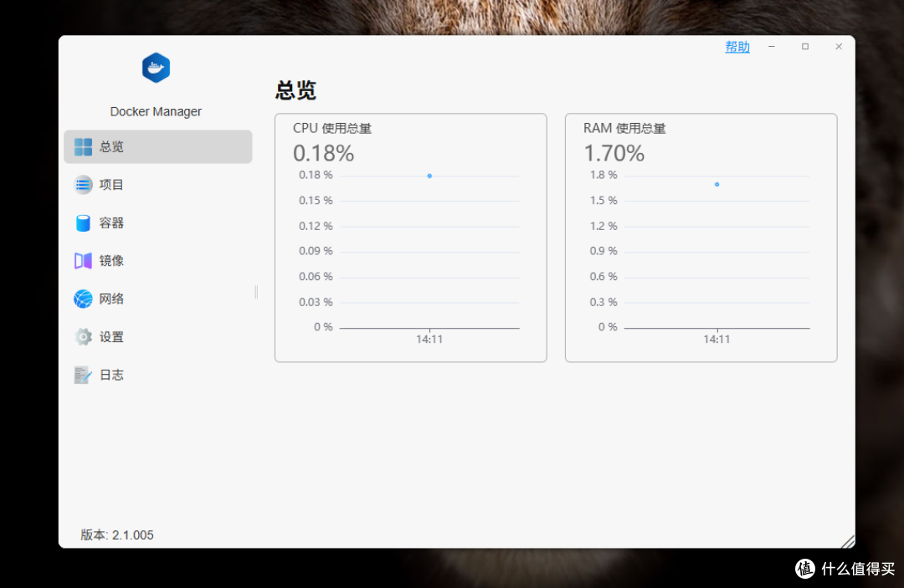Click the 0.3 % RAM axis label
The width and height of the screenshot is (904, 588).
tap(603, 302)
